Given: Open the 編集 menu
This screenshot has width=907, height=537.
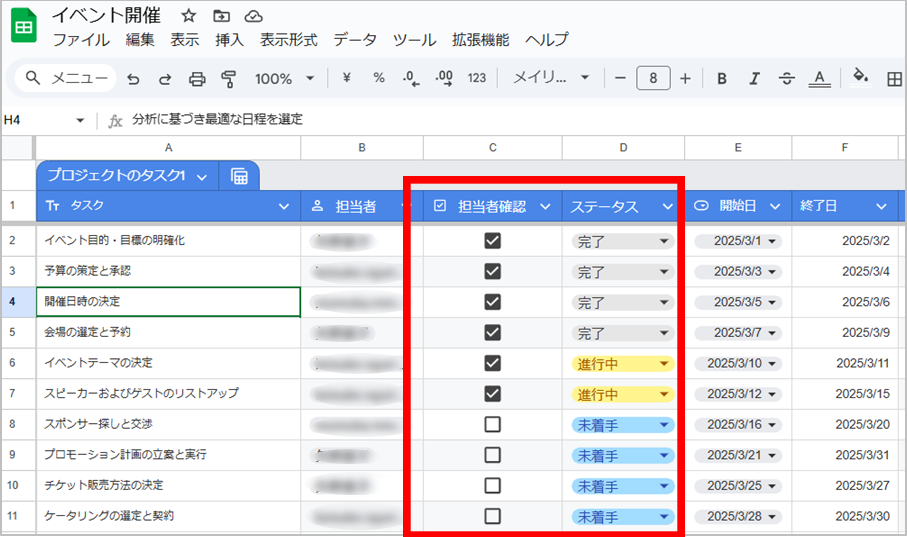Looking at the screenshot, I should [140, 40].
